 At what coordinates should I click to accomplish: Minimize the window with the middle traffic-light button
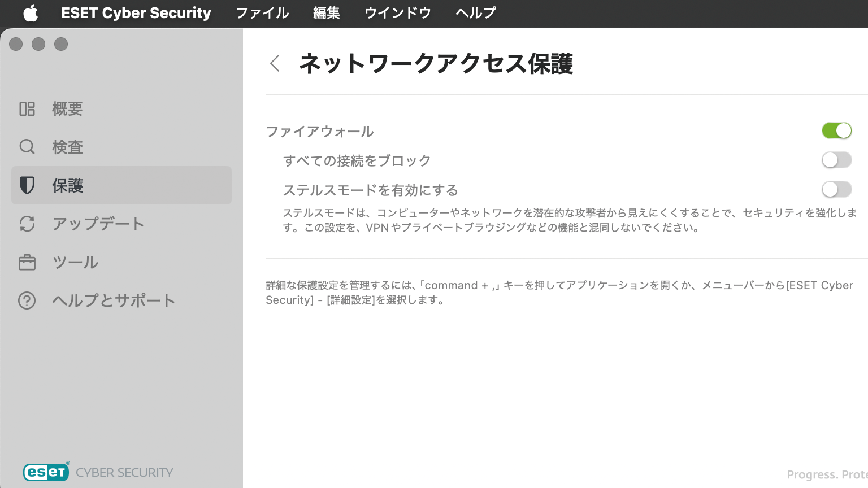tap(38, 44)
